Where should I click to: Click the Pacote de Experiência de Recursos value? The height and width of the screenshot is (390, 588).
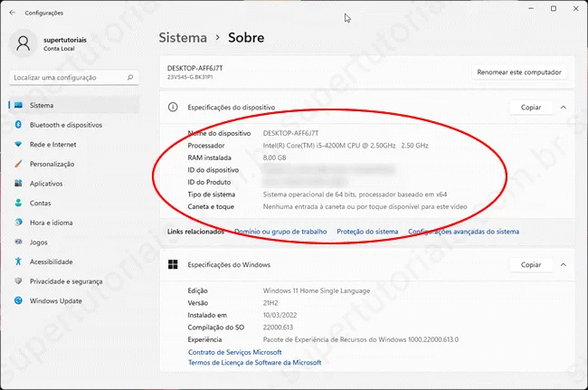point(361,339)
